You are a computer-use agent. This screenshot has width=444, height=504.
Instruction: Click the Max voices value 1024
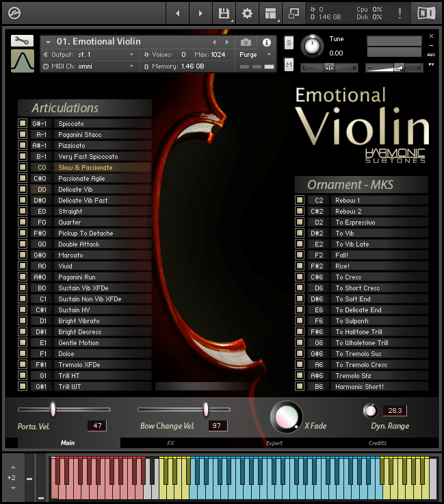point(218,55)
